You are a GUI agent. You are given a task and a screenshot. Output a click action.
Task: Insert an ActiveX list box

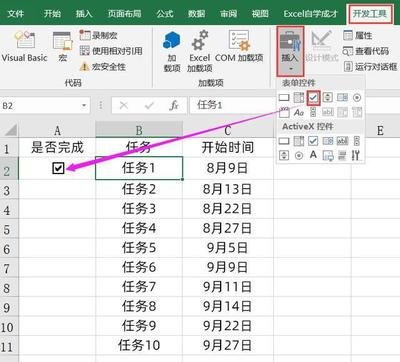click(x=328, y=141)
